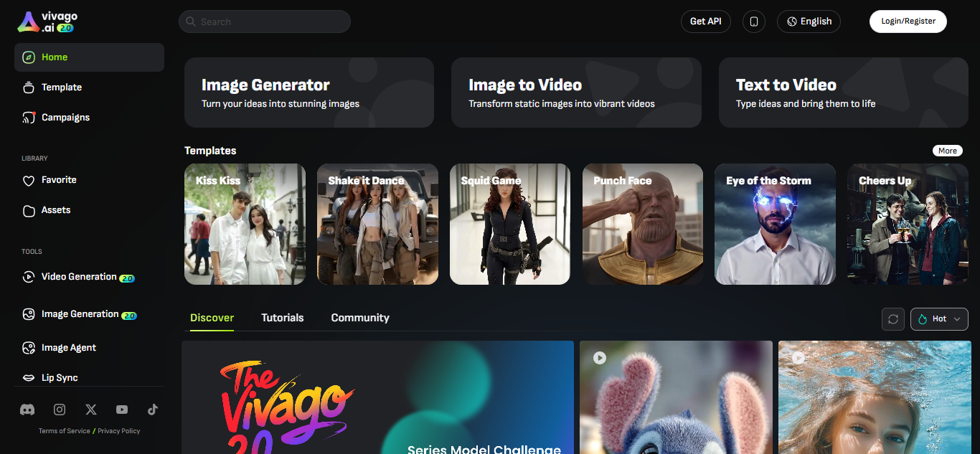
Task: Play the underwater woman video
Action: click(x=878, y=397)
